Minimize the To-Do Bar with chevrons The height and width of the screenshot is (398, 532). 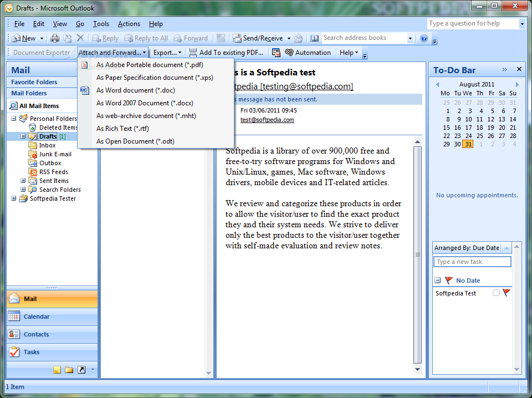point(504,69)
